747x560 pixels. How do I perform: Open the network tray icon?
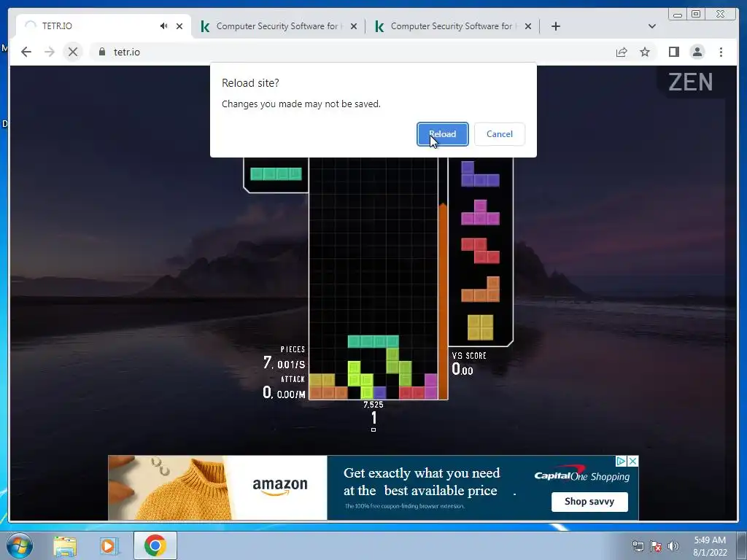point(638,546)
